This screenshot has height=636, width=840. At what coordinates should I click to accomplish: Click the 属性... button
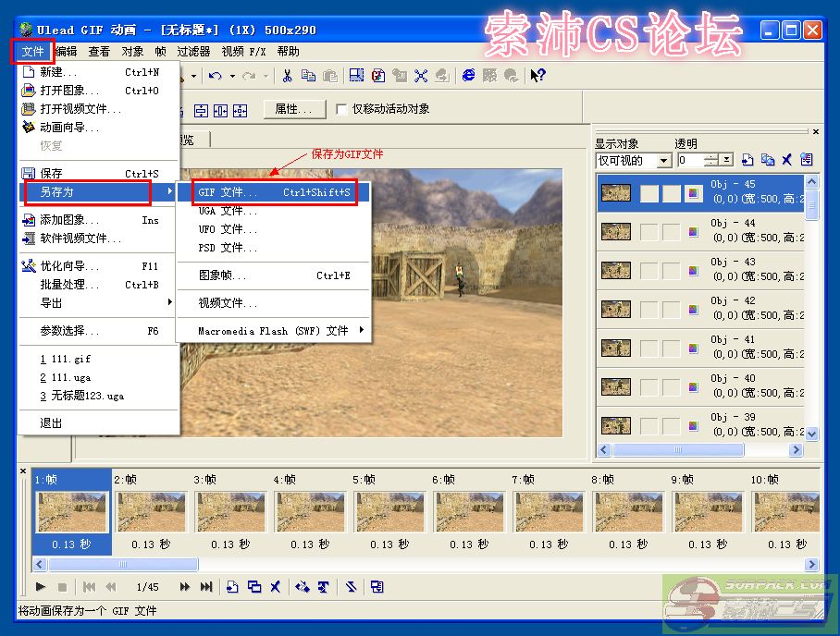(294, 109)
